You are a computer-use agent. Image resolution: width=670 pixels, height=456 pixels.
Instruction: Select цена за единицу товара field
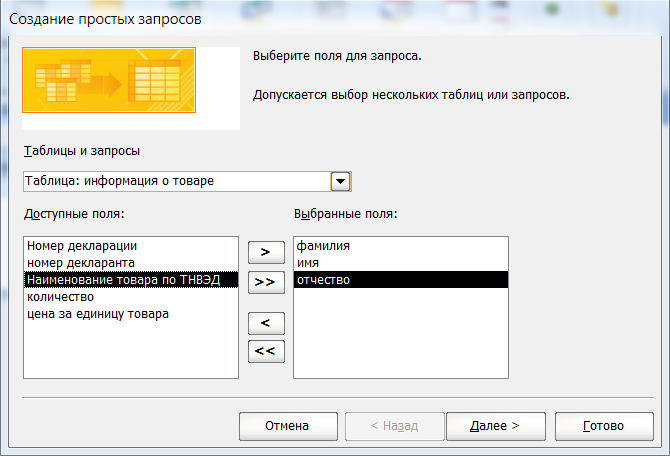(x=131, y=314)
